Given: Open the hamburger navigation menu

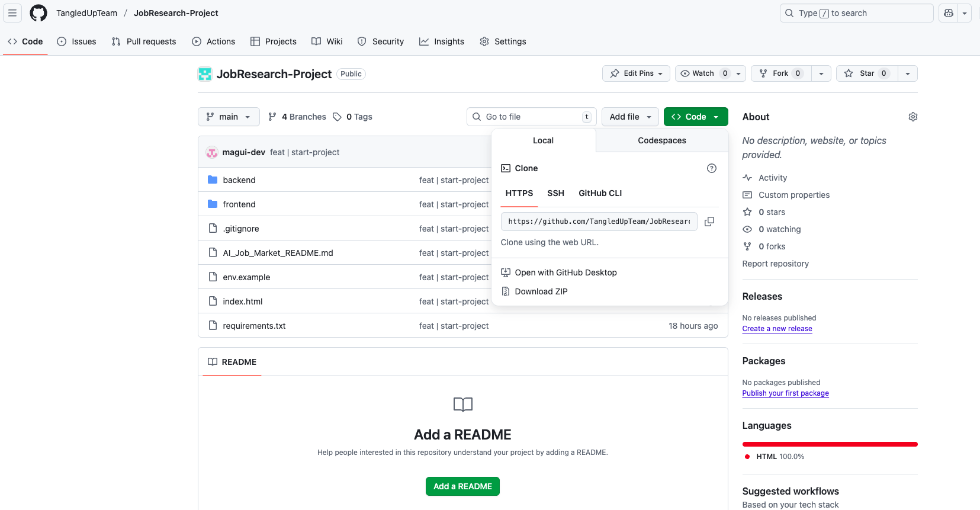Looking at the screenshot, I should pyautogui.click(x=12, y=13).
